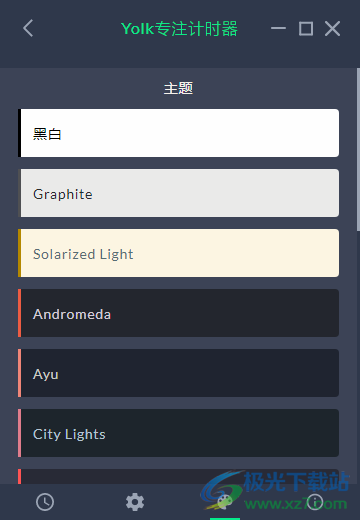Activate the City Lights theme
The height and width of the screenshot is (520, 360).
(178, 433)
